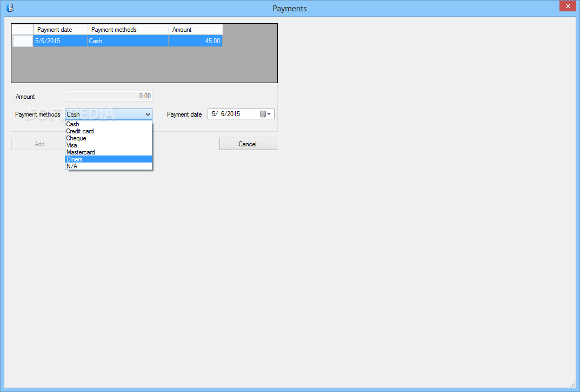The width and height of the screenshot is (580, 392).
Task: Sort by Payment date column header
Action: point(61,30)
